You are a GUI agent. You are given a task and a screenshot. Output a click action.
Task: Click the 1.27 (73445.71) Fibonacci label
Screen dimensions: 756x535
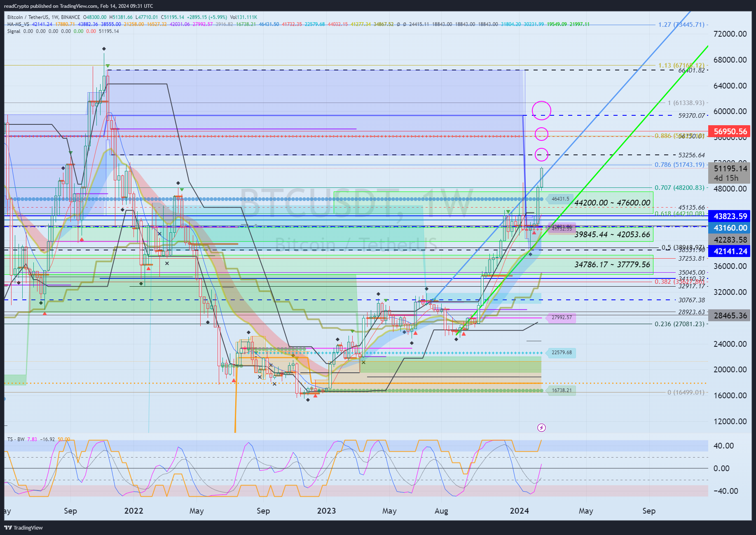point(681,25)
